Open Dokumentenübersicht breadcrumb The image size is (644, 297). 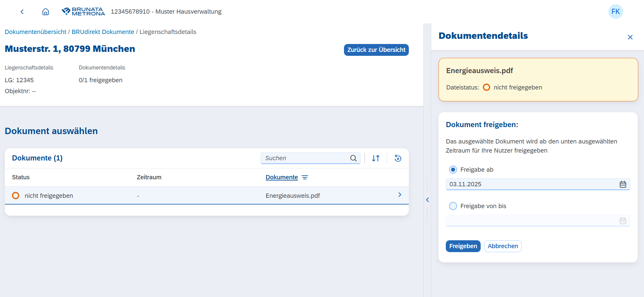click(x=35, y=32)
